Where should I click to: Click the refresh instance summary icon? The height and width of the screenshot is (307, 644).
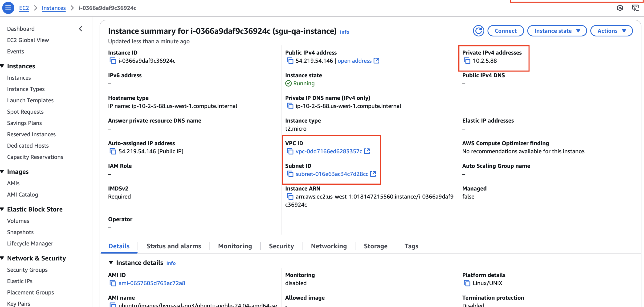click(478, 31)
